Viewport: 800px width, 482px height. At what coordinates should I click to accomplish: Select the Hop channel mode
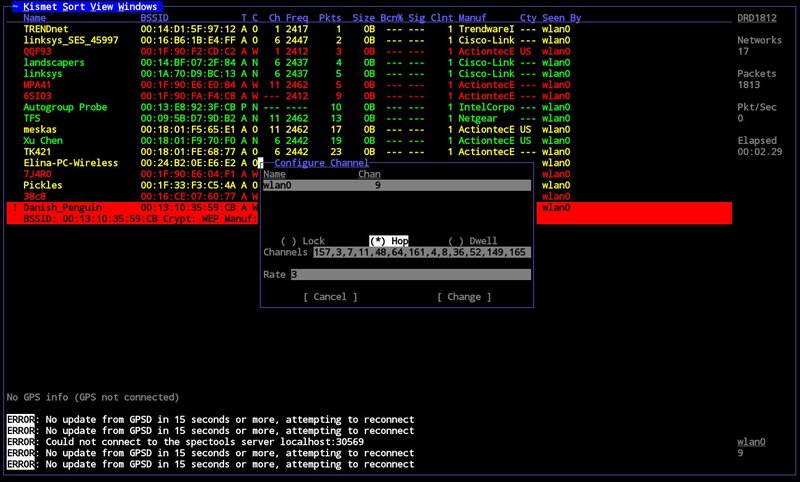pyautogui.click(x=388, y=241)
